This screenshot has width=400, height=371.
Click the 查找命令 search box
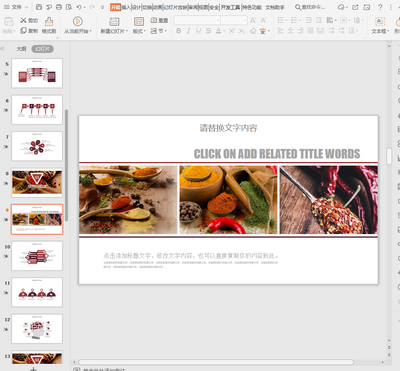point(310,7)
